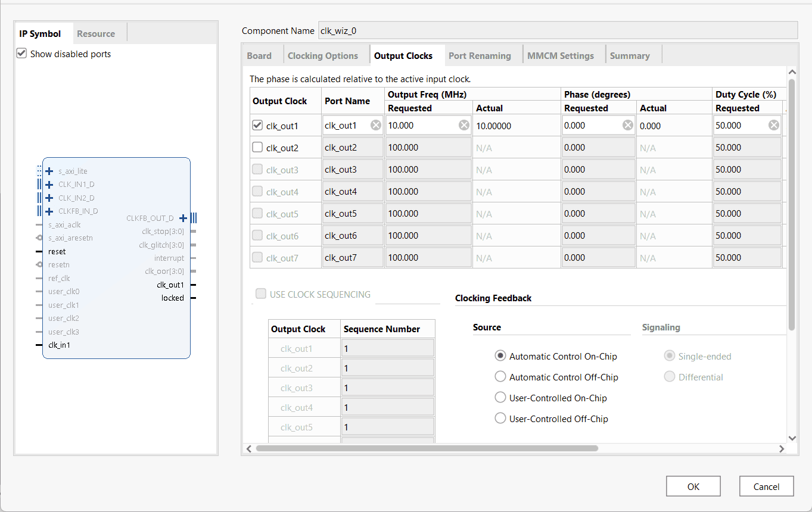The height and width of the screenshot is (512, 812).
Task: Open the Resource tab
Action: tap(96, 34)
